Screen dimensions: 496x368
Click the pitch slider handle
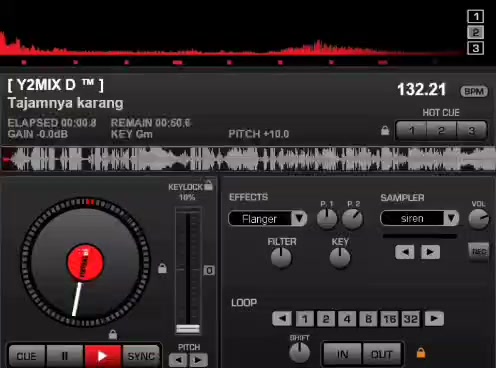(188, 329)
